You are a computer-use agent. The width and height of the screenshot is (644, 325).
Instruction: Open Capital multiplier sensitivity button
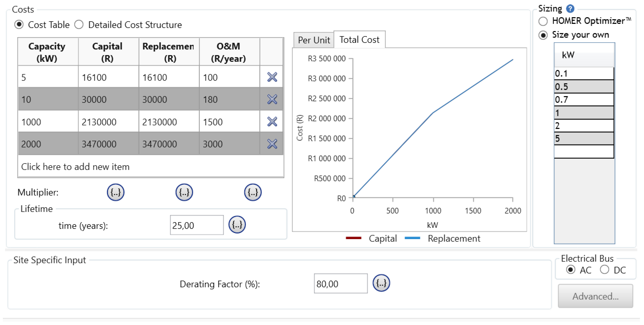tap(115, 192)
